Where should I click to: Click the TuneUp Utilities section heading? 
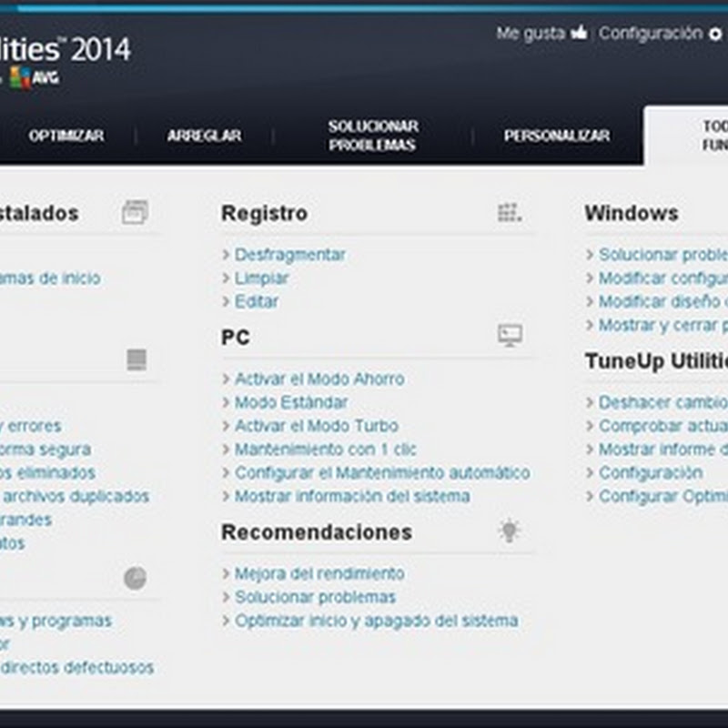656,361
